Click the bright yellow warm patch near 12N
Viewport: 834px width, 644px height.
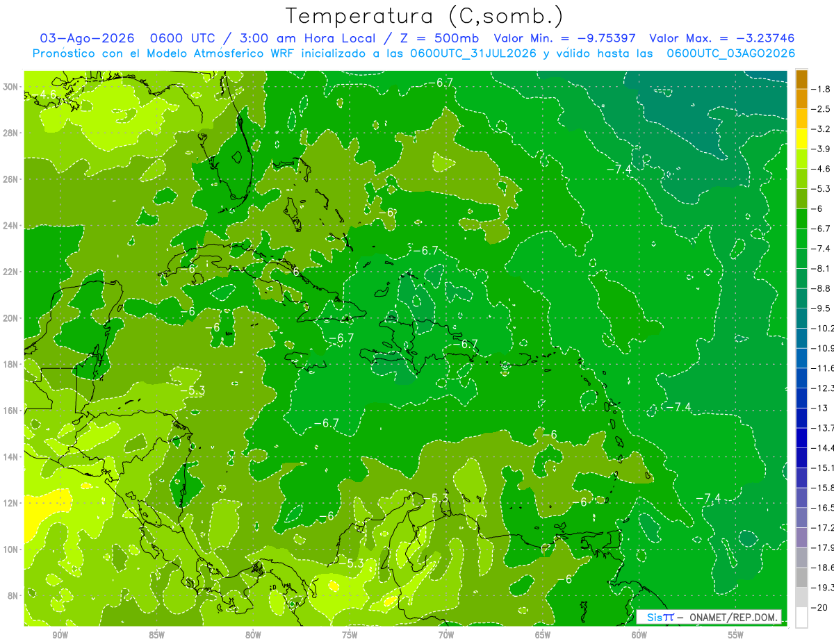pyautogui.click(x=45, y=513)
